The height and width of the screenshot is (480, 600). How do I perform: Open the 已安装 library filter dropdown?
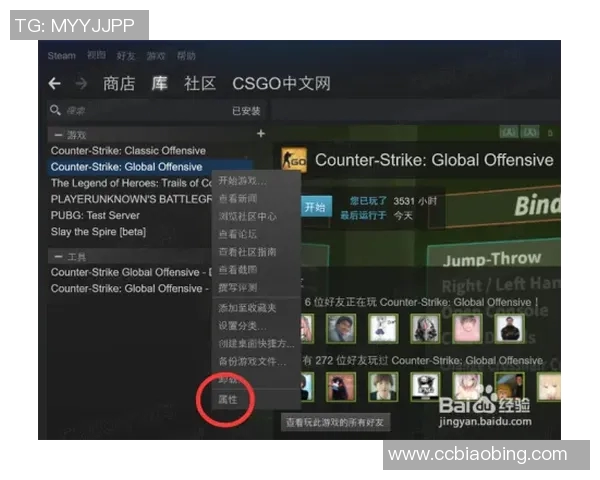pos(246,111)
